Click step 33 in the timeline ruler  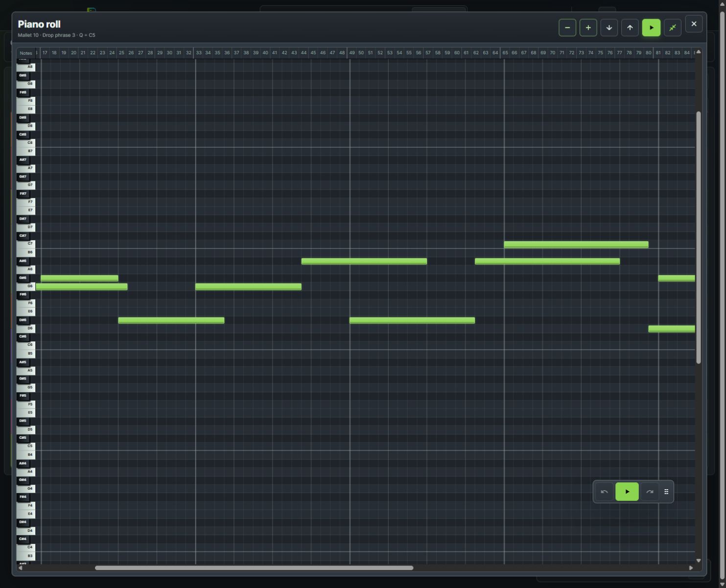tap(199, 53)
